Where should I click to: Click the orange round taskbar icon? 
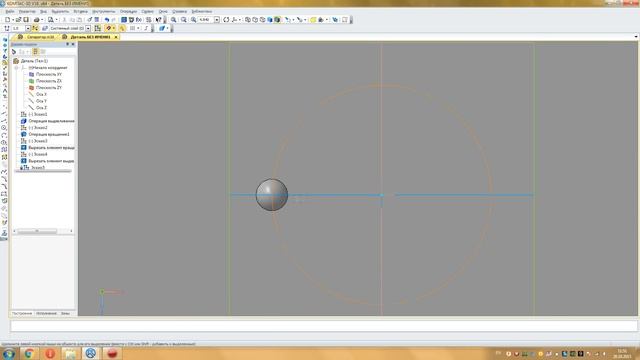point(50,353)
